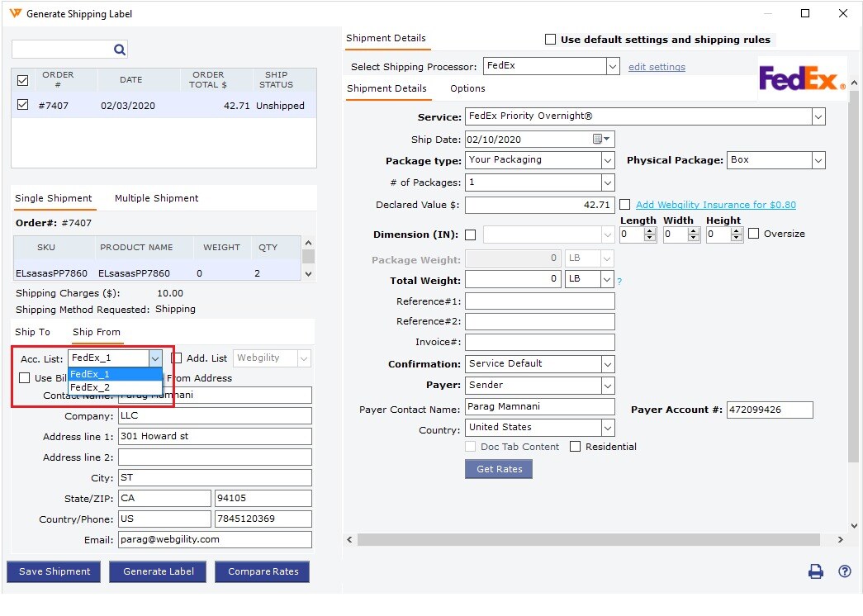This screenshot has height=616, width=863.
Task: Open Country dropdown showing United States
Action: tap(608, 428)
